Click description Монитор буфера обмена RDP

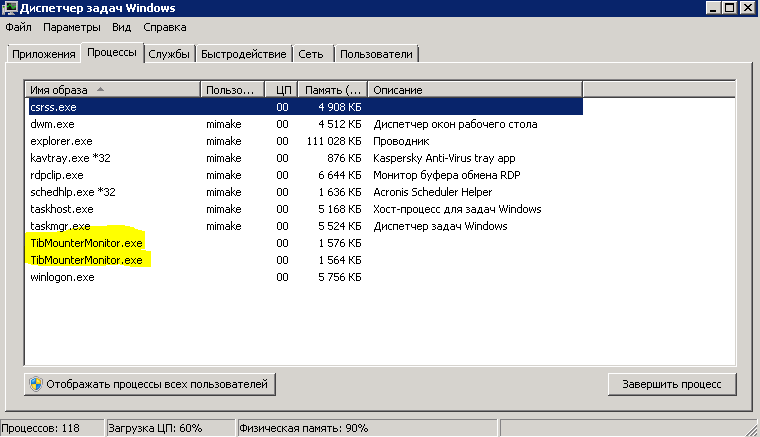tap(446, 175)
